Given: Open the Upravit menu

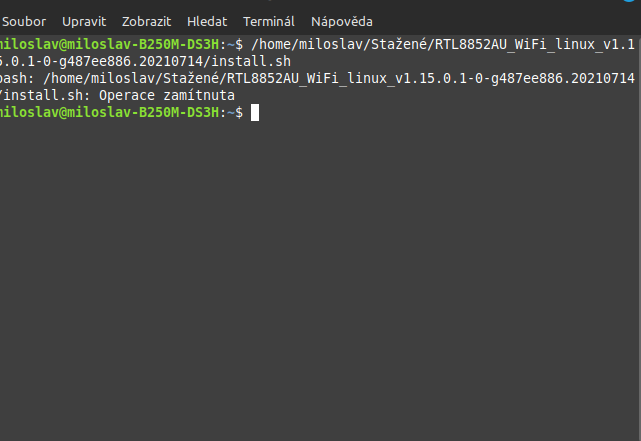Looking at the screenshot, I should tap(85, 21).
